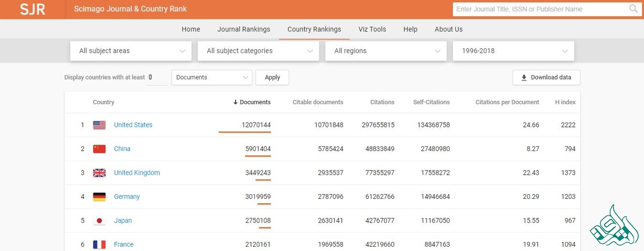Click the minimum count input field
Screen dimensions: 644x251
click(156, 77)
